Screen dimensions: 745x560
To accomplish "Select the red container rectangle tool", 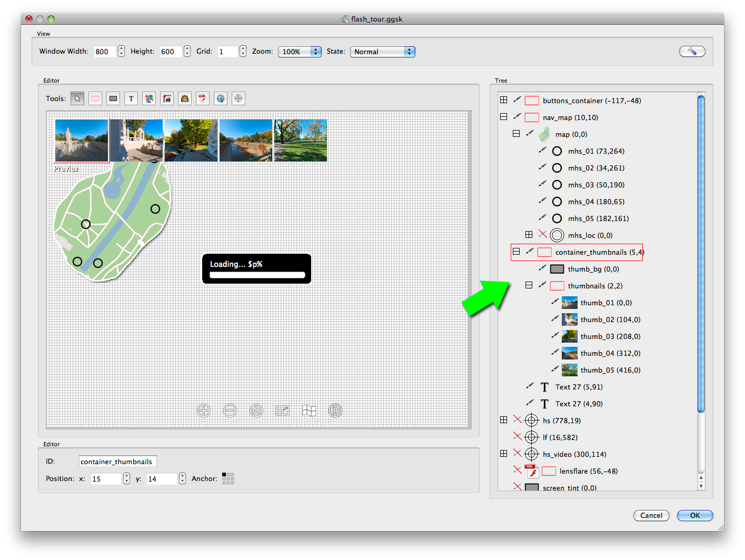I will [95, 98].
